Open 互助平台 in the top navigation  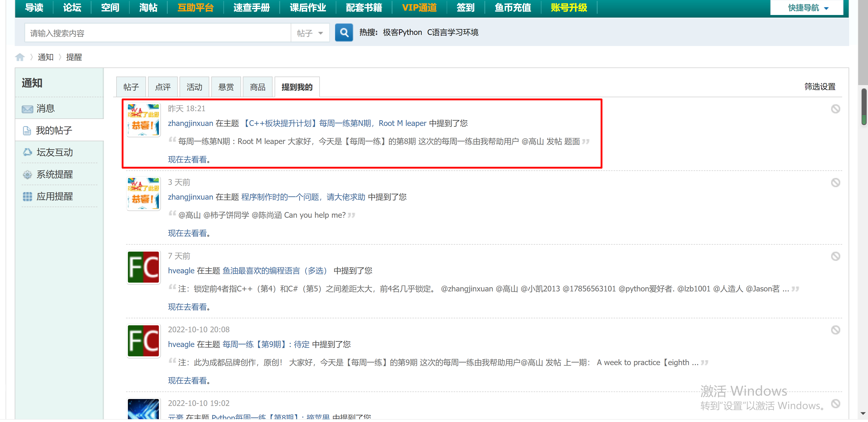196,7
